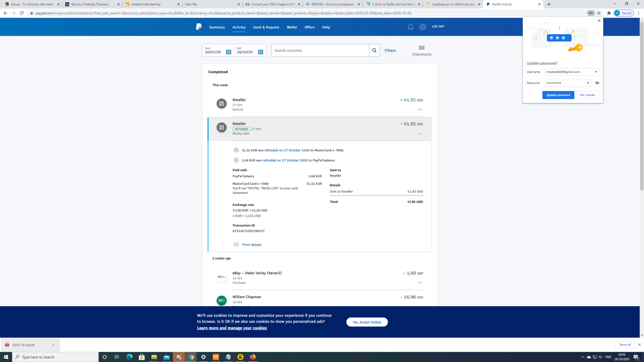Click No, thanks in password popup
The height and width of the screenshot is (362, 644).
tap(588, 95)
